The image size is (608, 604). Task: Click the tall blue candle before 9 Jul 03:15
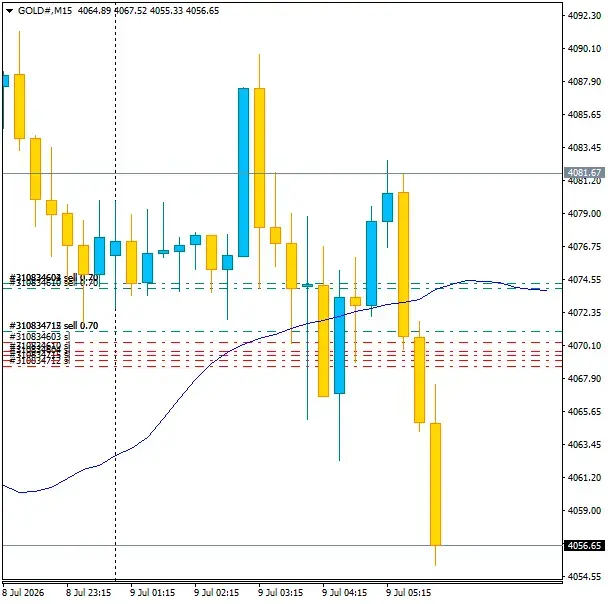[244, 173]
